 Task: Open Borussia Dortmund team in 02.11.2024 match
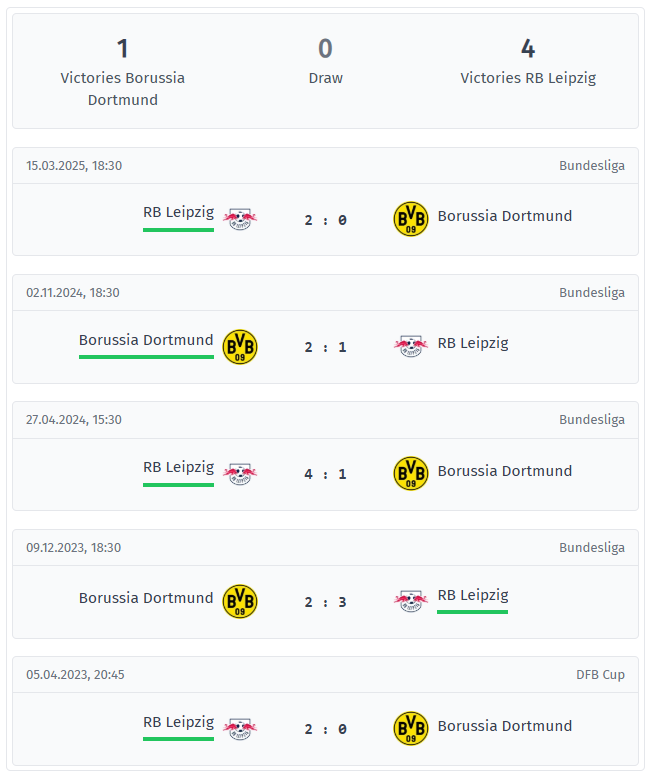(146, 340)
